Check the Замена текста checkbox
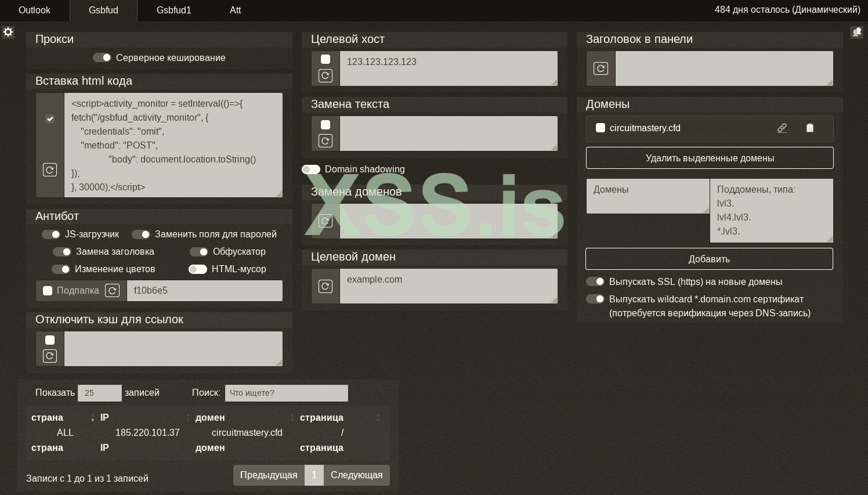 coord(325,125)
